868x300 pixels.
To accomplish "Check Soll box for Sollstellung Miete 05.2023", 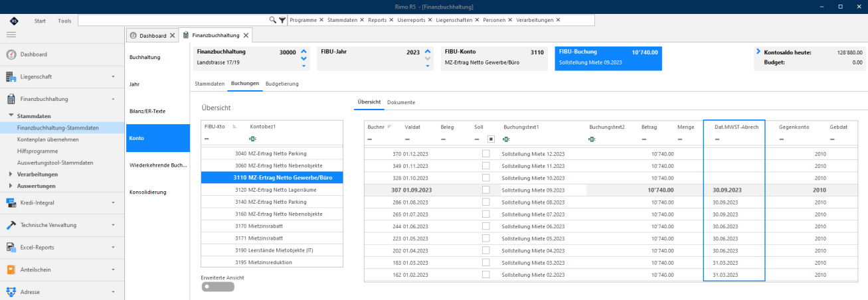I will click(486, 238).
